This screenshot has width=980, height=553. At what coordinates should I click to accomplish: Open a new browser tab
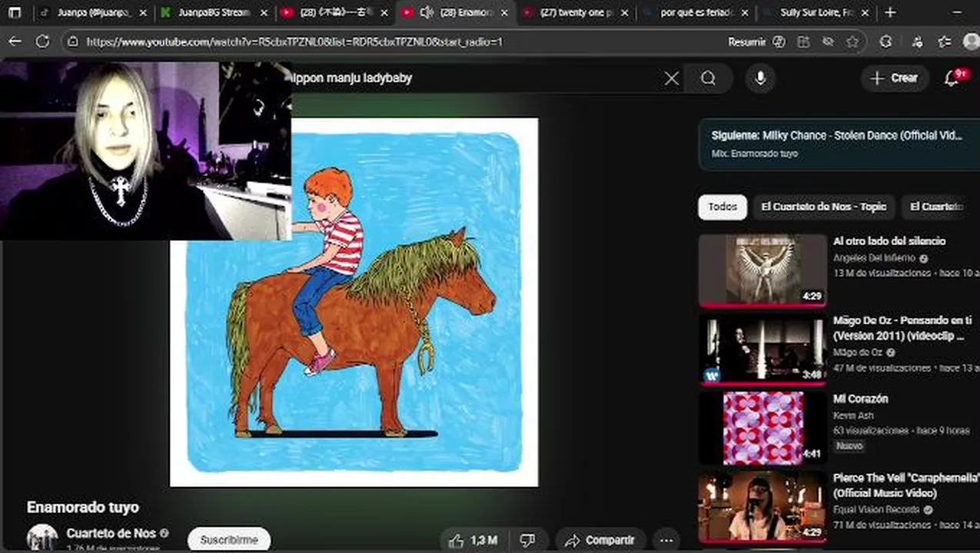pos(890,12)
